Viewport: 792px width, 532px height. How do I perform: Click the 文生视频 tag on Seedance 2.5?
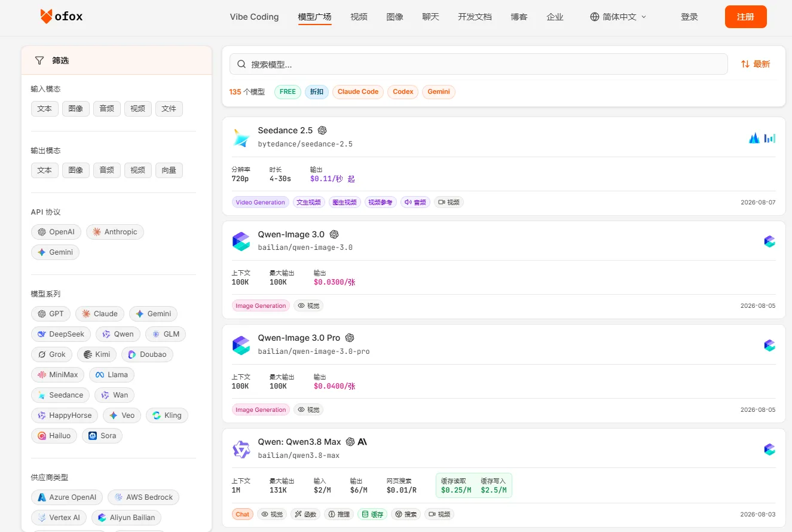point(309,202)
